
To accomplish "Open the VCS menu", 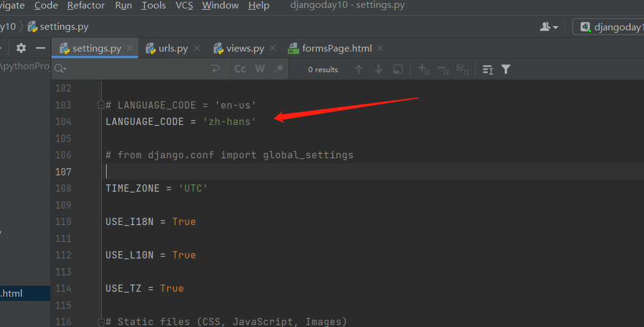I will 184,5.
